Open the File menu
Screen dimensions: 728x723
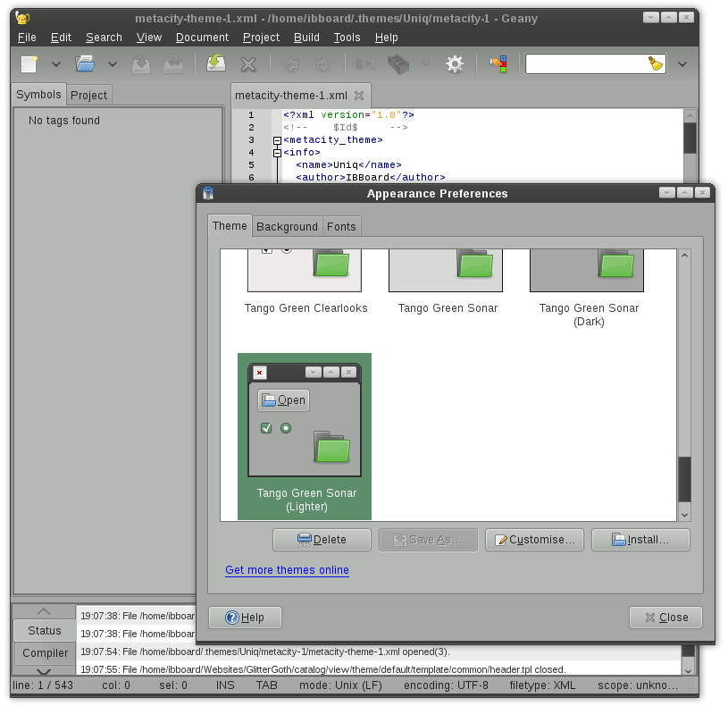(x=27, y=38)
